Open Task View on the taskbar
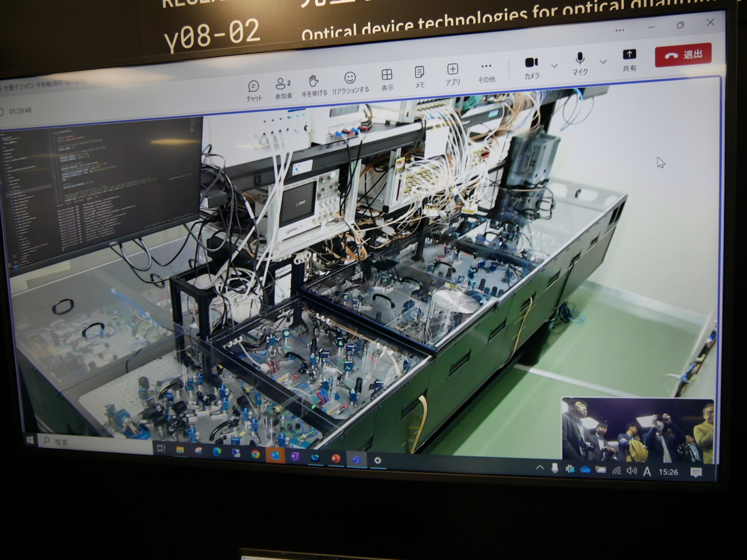Image resolution: width=747 pixels, height=560 pixels. click(161, 448)
